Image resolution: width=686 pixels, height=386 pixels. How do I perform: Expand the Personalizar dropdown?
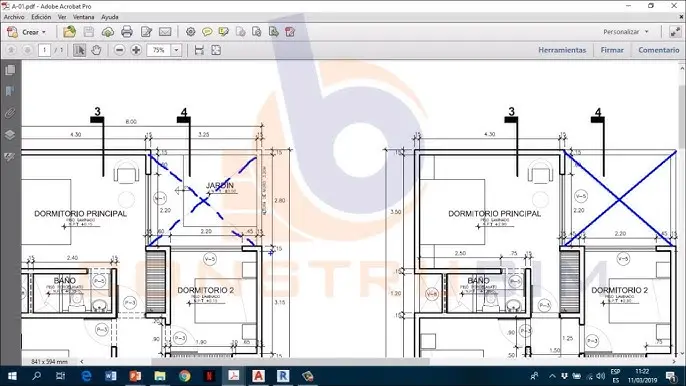point(626,32)
